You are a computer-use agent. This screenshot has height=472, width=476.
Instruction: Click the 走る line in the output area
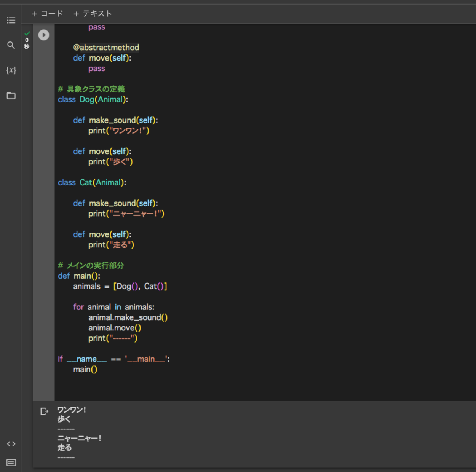point(64,448)
